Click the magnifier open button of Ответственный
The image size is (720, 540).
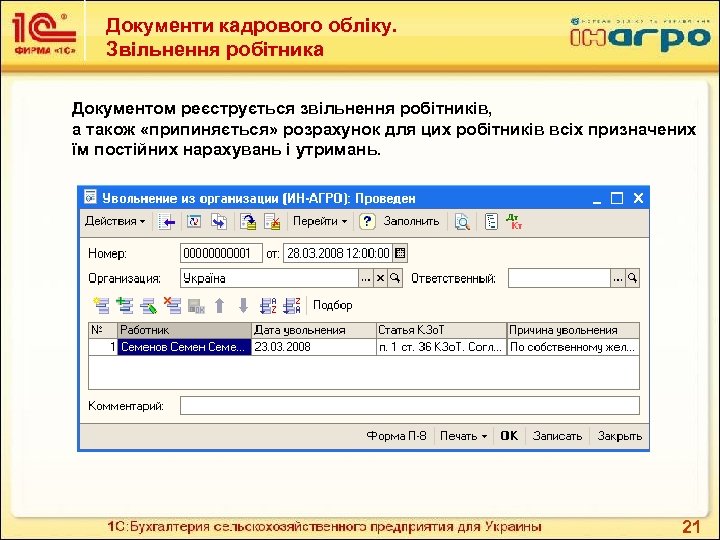point(632,278)
